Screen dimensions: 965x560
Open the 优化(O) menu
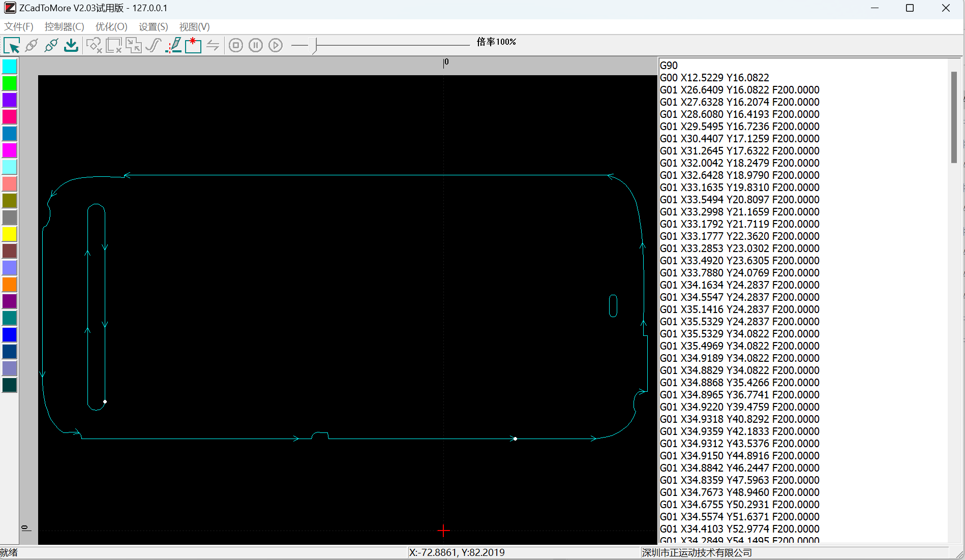tap(111, 27)
